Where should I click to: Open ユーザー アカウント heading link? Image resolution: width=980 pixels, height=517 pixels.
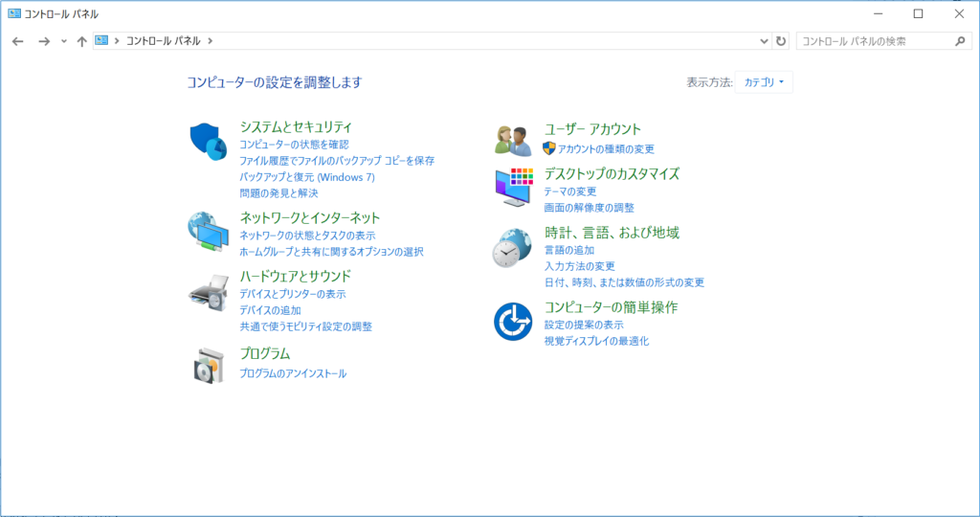click(592, 129)
